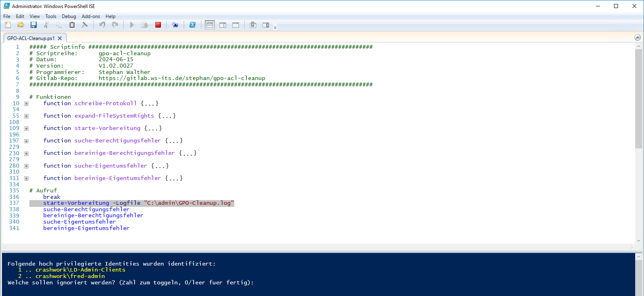This screenshot has height=296, width=644.
Task: Open the Add-ons menu
Action: pos(91,16)
